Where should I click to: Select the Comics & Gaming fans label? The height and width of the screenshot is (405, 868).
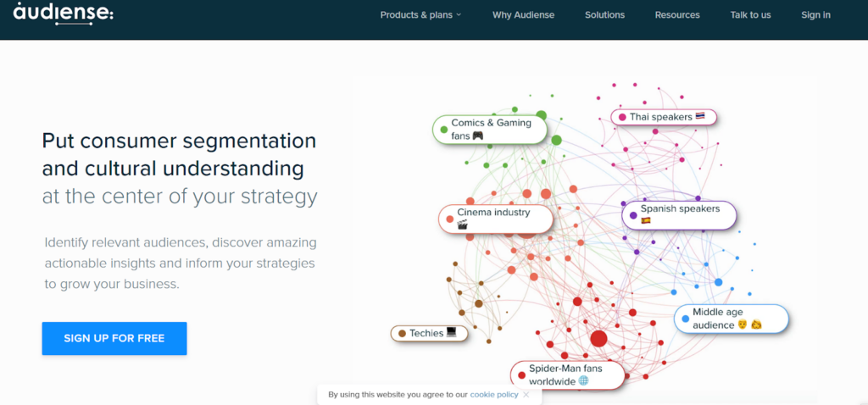[x=489, y=130]
